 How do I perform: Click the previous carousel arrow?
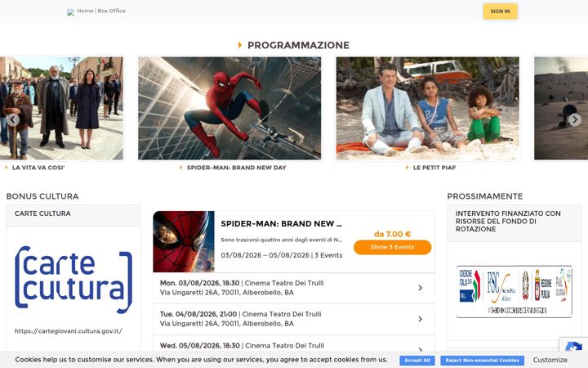coord(13,119)
